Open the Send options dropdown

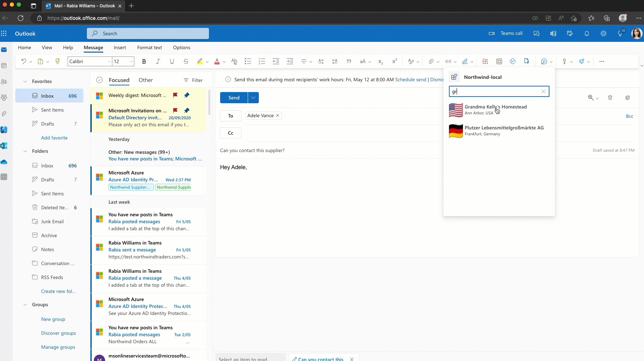(253, 98)
